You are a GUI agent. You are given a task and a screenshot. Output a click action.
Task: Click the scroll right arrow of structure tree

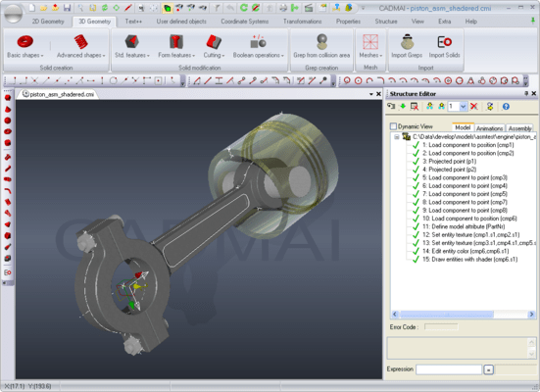click(531, 315)
